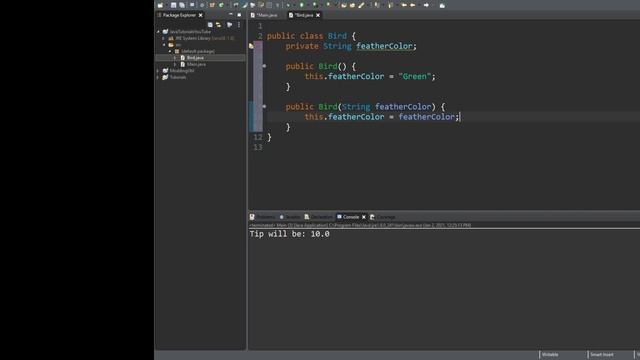Close the Package Explorer view tab

200,15
